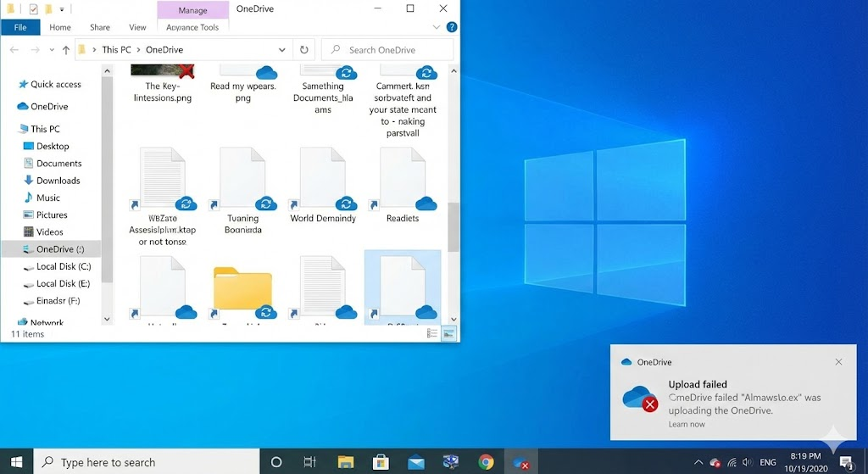Open OneDrive error icon on taskbar
The image size is (868, 474).
tap(521, 462)
